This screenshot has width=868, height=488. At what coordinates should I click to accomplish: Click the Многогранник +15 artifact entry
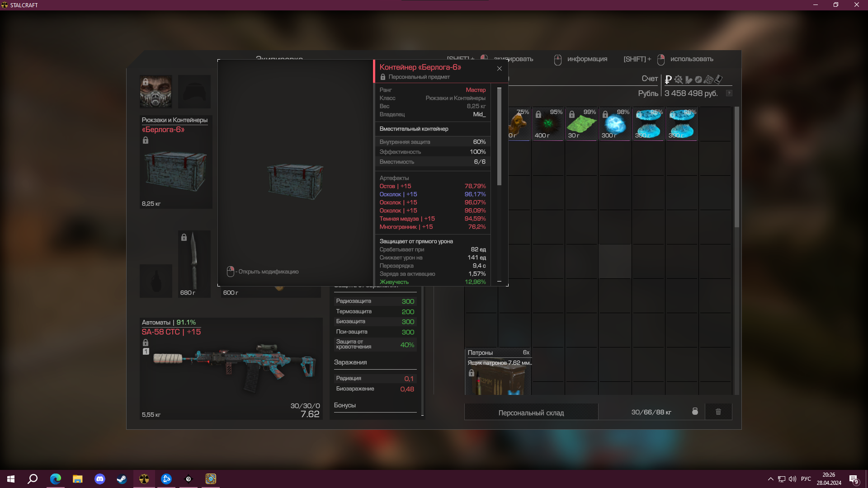[433, 227]
